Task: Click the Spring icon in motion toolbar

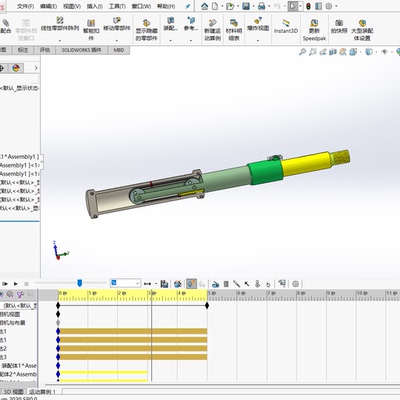Action: pyautogui.click(x=226, y=284)
